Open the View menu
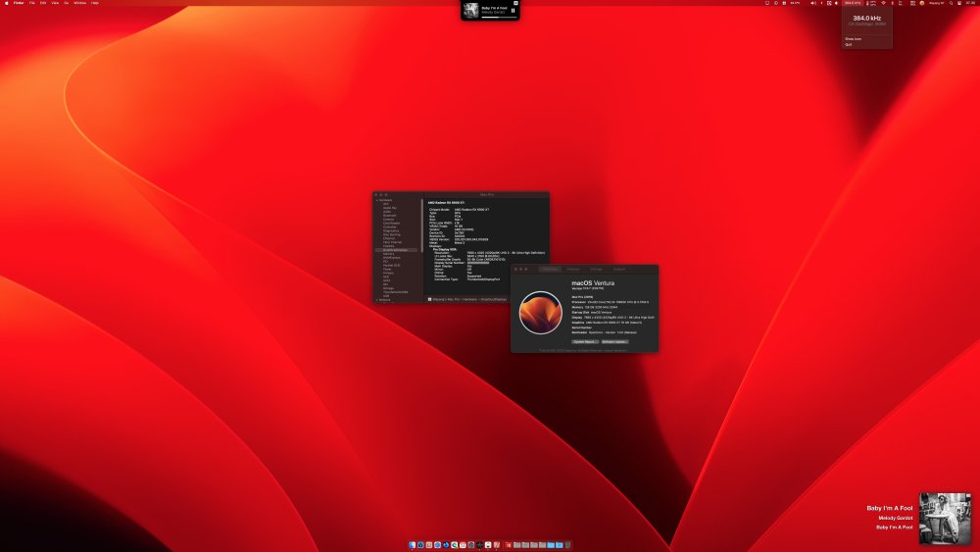Viewport: 980px width, 552px height. [x=55, y=3]
